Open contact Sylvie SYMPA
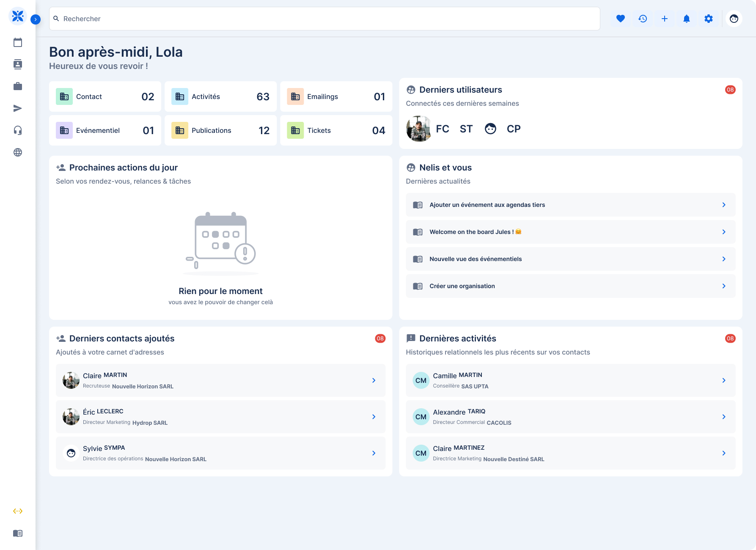The image size is (756, 550). [x=220, y=453]
